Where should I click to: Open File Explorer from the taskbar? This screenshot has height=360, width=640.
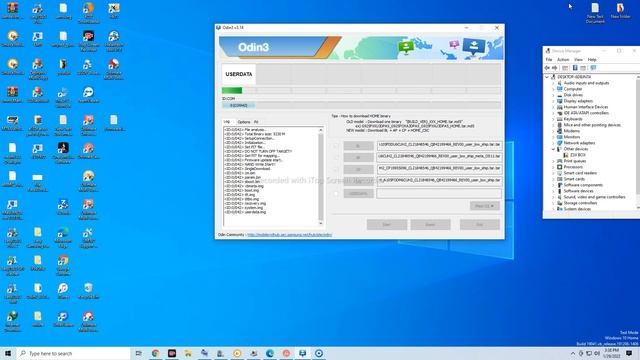[x=188, y=353]
